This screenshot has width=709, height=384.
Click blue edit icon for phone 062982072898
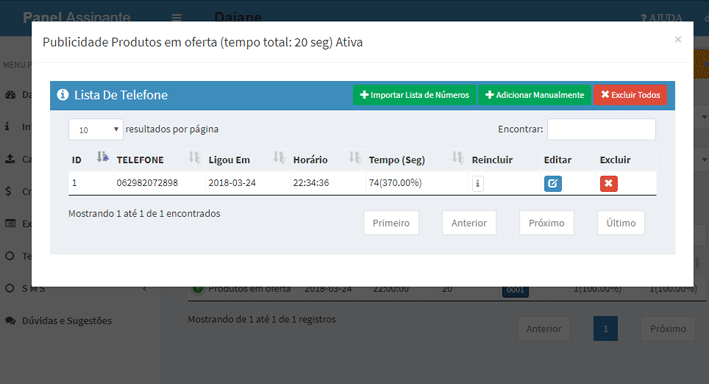553,184
